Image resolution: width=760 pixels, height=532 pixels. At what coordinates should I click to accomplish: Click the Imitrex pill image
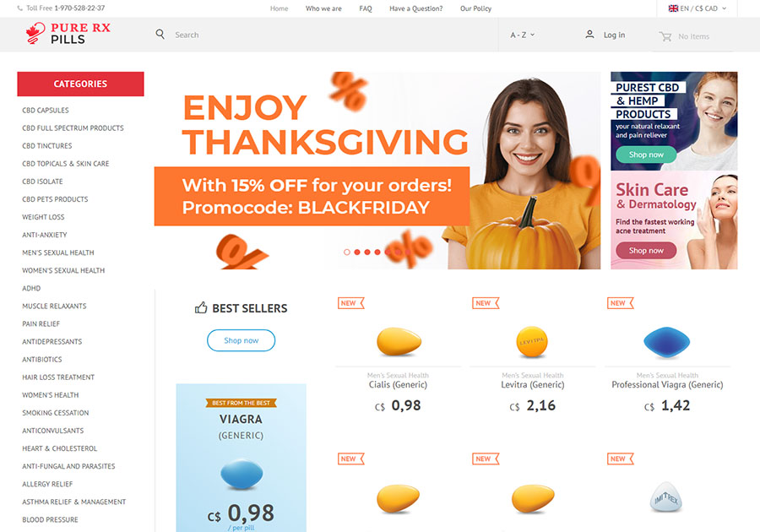click(x=666, y=497)
